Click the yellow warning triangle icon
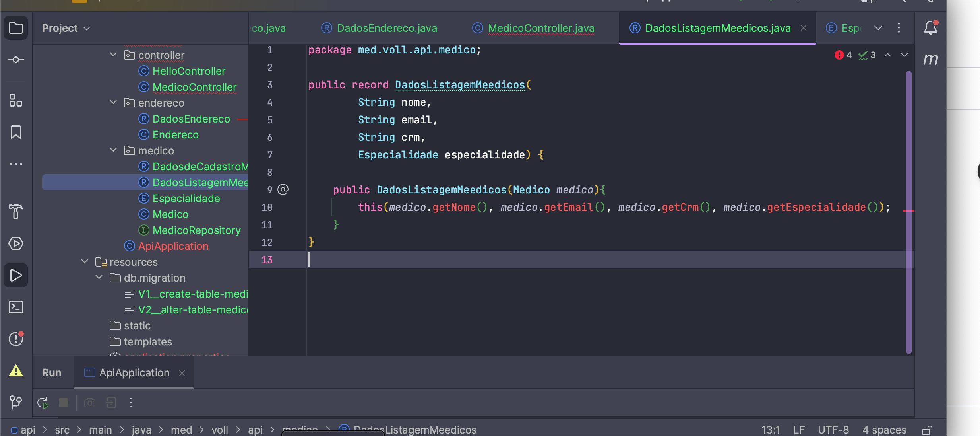 (x=16, y=371)
